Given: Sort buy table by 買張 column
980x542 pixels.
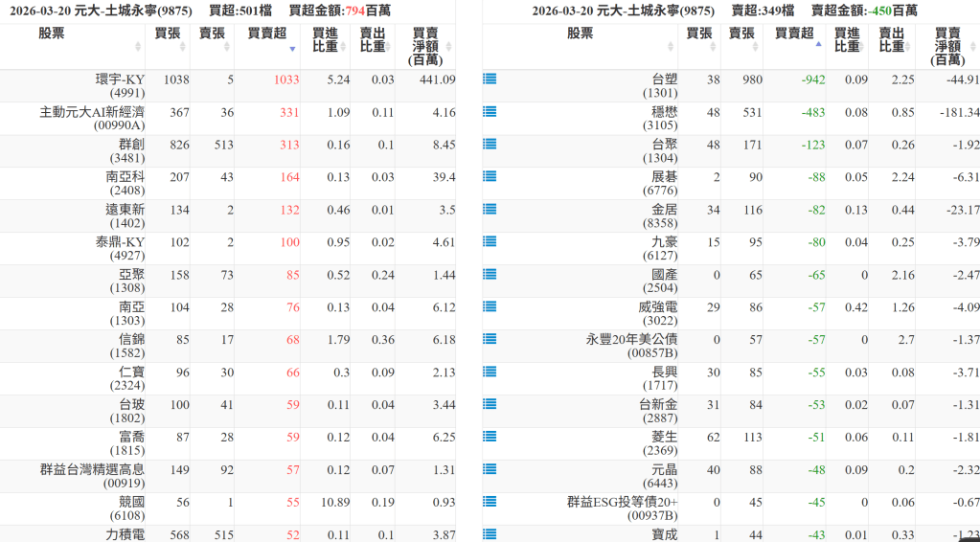Looking at the screenshot, I should coord(168,34).
